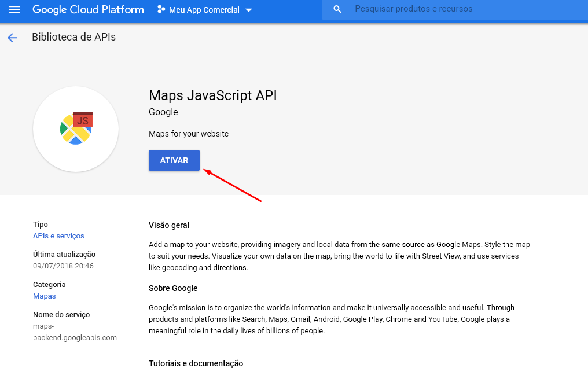The width and height of the screenshot is (588, 368).
Task: Go back with the blue arrow
Action: [x=12, y=38]
